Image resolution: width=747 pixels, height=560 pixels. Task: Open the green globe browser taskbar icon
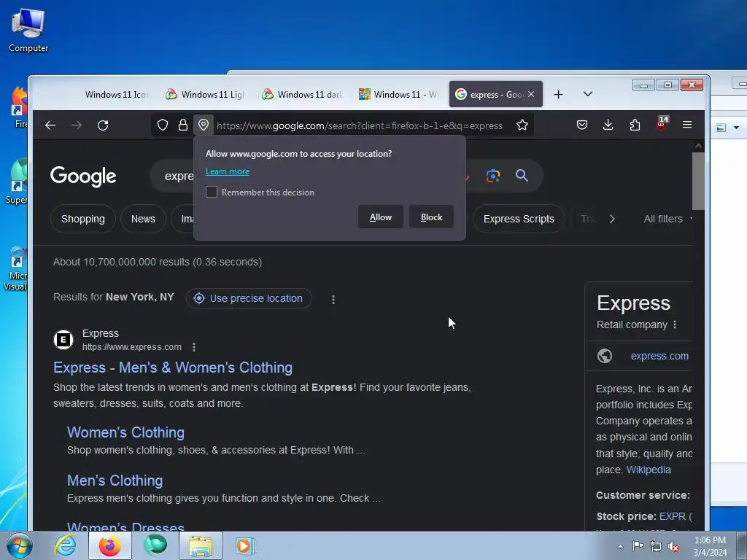[155, 545]
